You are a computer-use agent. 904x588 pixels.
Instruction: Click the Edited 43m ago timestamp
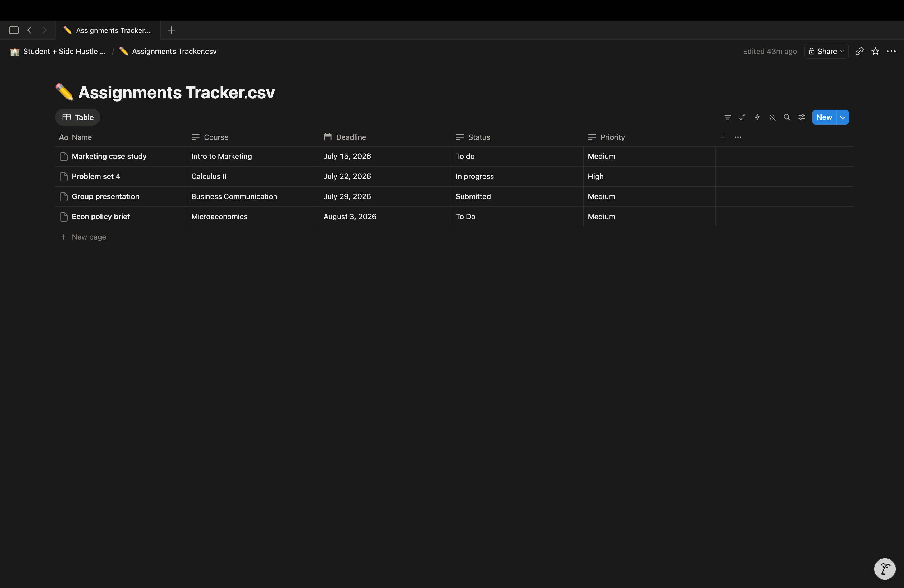[x=769, y=51]
